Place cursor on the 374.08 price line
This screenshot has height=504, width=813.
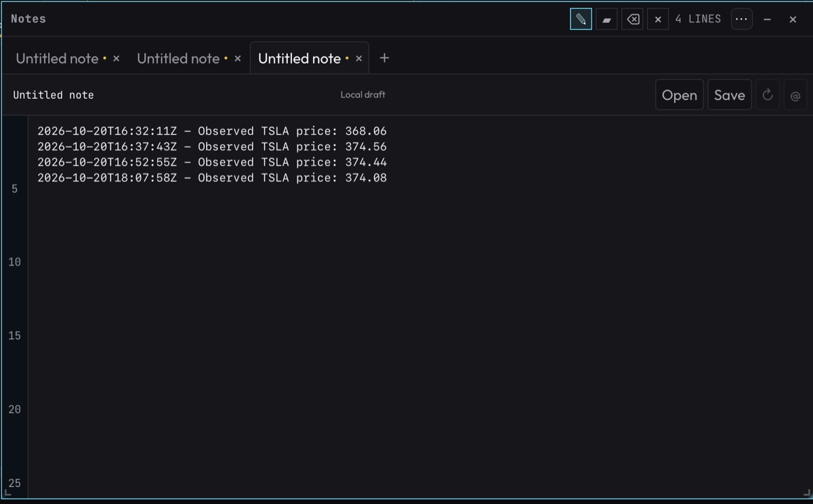(x=212, y=177)
